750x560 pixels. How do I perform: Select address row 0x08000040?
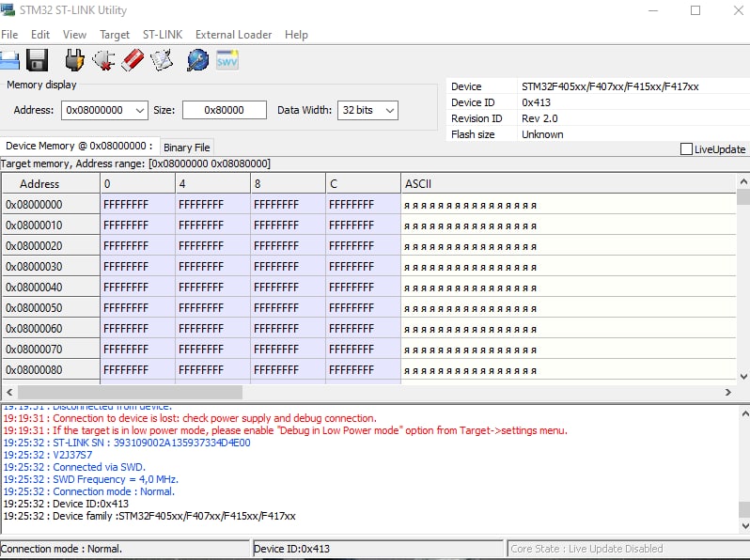tap(51, 287)
